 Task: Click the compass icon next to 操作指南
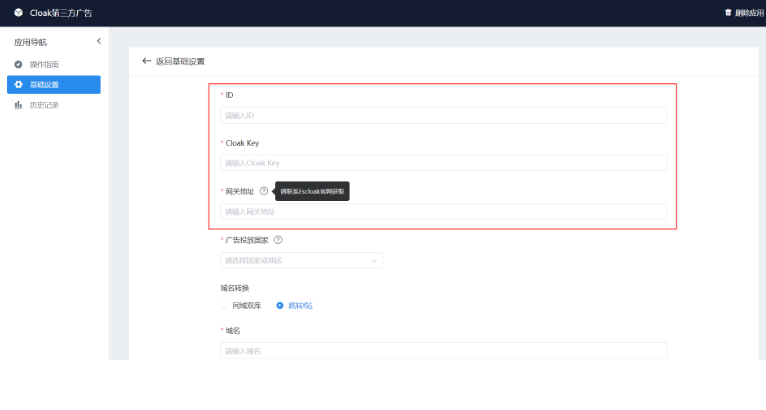click(x=18, y=64)
